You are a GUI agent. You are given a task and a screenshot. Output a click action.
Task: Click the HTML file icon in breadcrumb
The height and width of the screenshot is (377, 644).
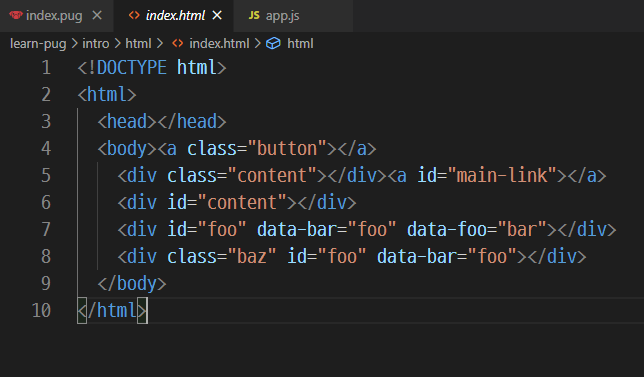tap(177, 44)
